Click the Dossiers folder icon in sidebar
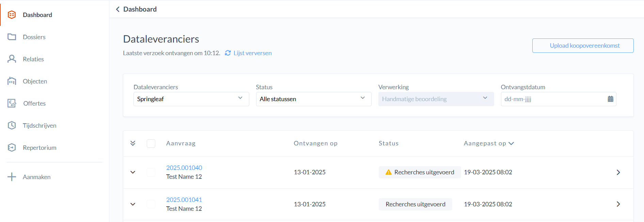The image size is (644, 222). pos(12,37)
